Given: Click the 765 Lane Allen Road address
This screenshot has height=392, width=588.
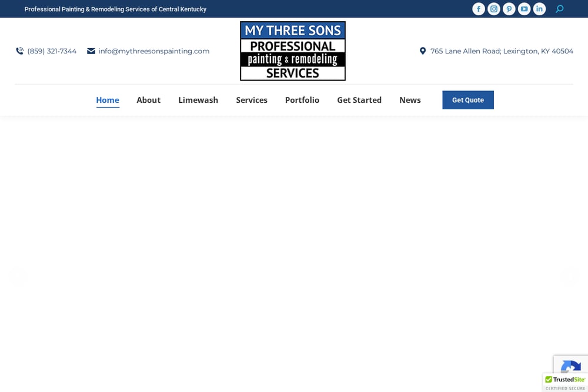Looking at the screenshot, I should pyautogui.click(x=502, y=51).
